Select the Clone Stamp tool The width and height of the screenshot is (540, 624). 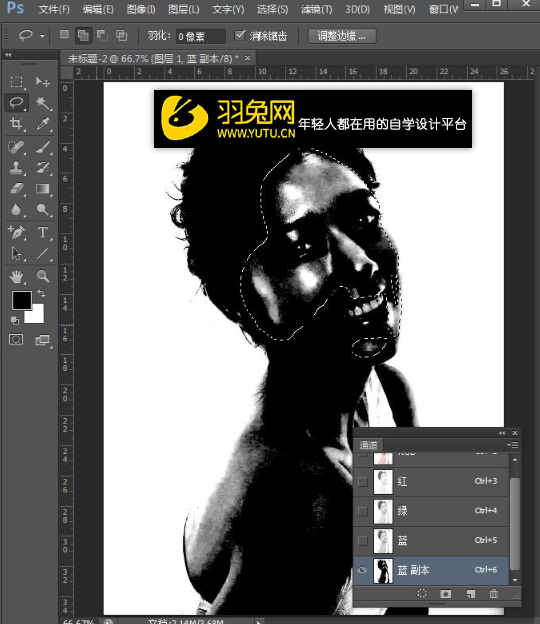(x=16, y=168)
